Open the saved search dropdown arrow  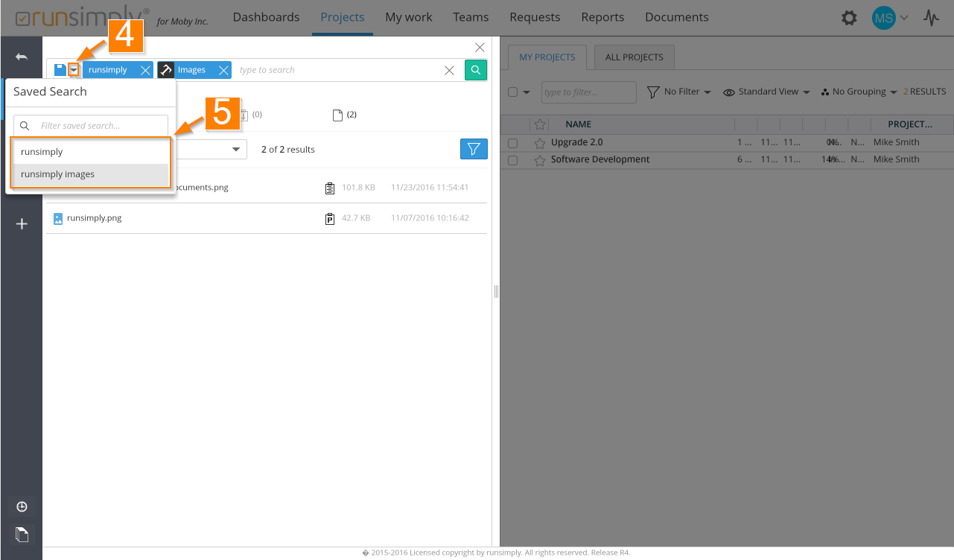(x=74, y=70)
